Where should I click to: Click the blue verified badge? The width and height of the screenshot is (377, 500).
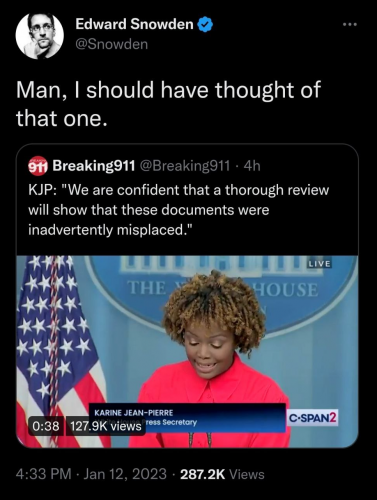tap(206, 25)
